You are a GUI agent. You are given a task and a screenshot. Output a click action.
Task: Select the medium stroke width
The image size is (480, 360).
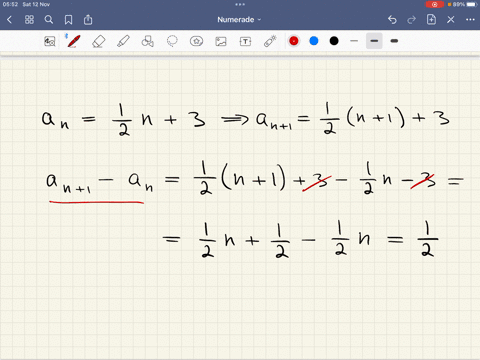click(x=374, y=41)
